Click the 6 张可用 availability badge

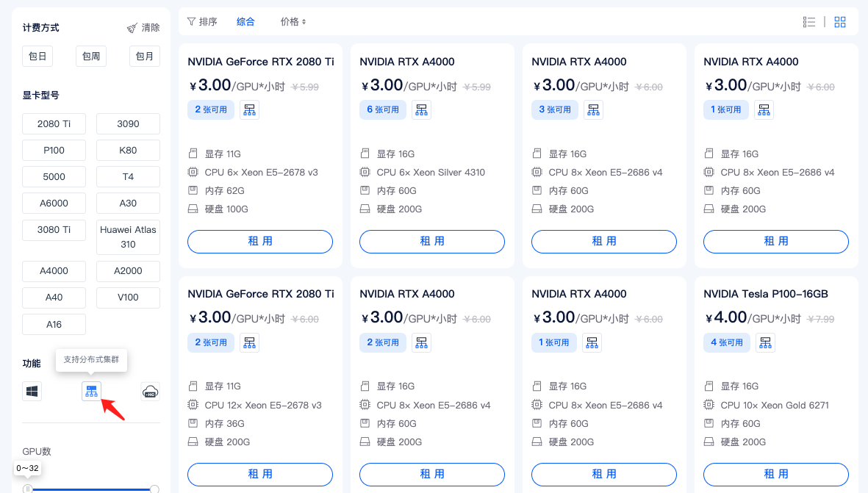coord(383,110)
